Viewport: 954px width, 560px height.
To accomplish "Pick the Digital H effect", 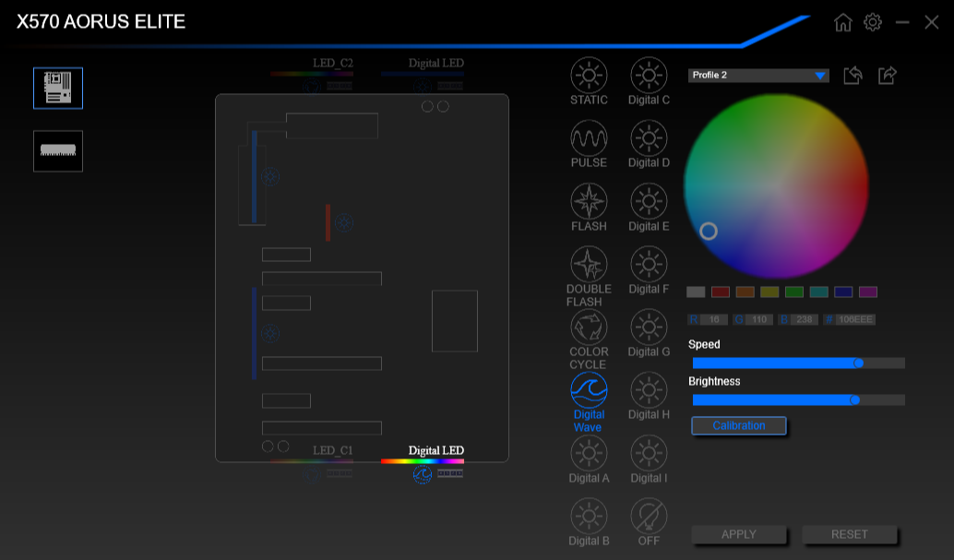I will coord(649,397).
